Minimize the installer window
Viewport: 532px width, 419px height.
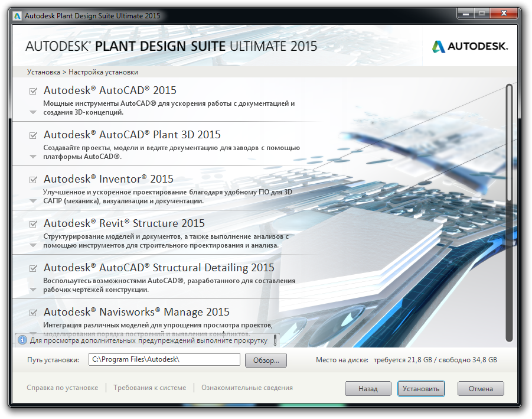465,14
